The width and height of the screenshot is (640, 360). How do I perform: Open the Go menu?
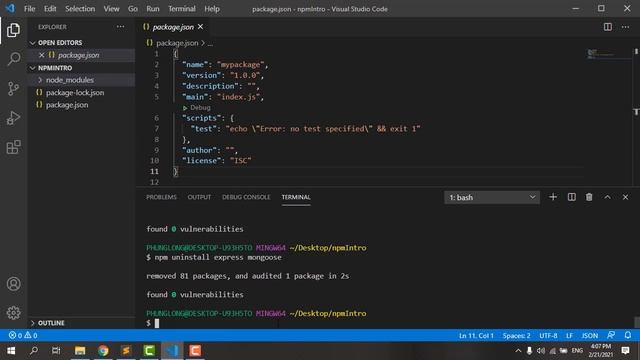pos(133,9)
